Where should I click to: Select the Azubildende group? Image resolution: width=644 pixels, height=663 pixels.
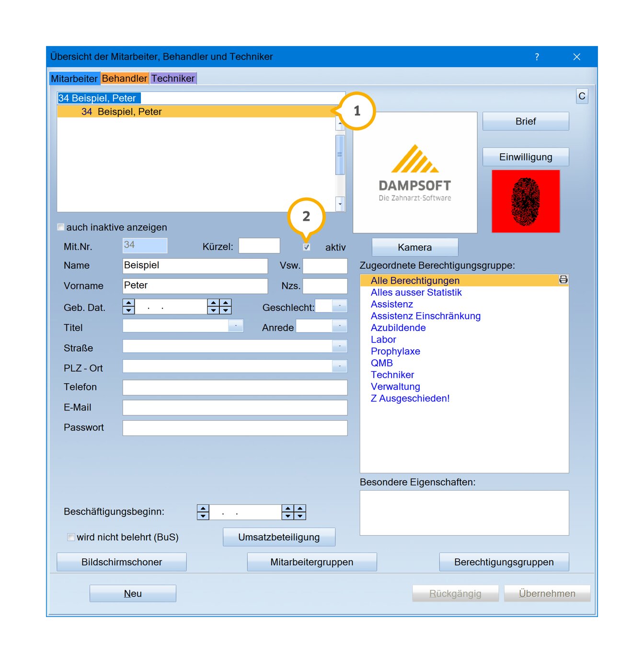[x=398, y=328]
